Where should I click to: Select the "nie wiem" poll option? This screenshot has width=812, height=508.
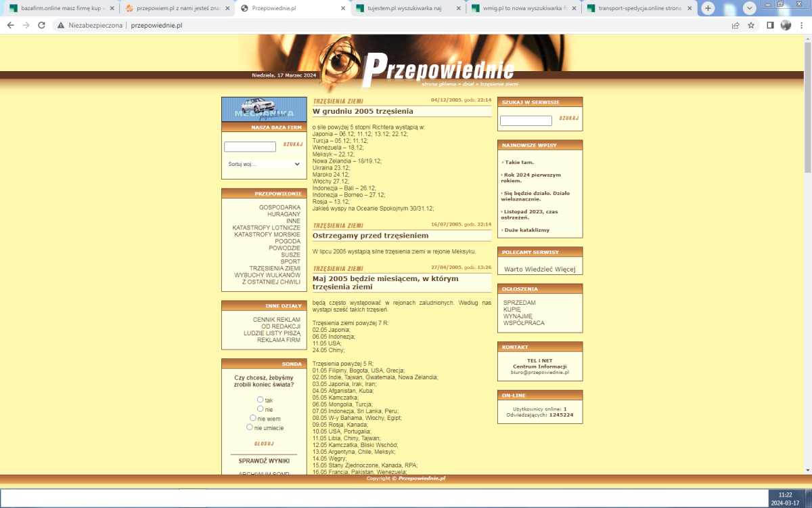tap(253, 418)
